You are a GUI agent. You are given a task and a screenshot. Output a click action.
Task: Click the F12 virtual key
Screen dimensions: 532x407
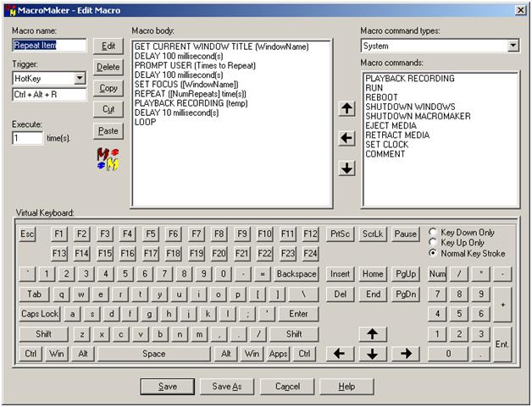[x=310, y=234]
